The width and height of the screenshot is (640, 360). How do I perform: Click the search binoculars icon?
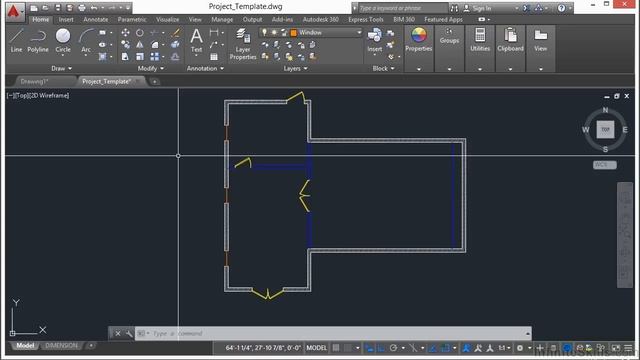tap(454, 8)
